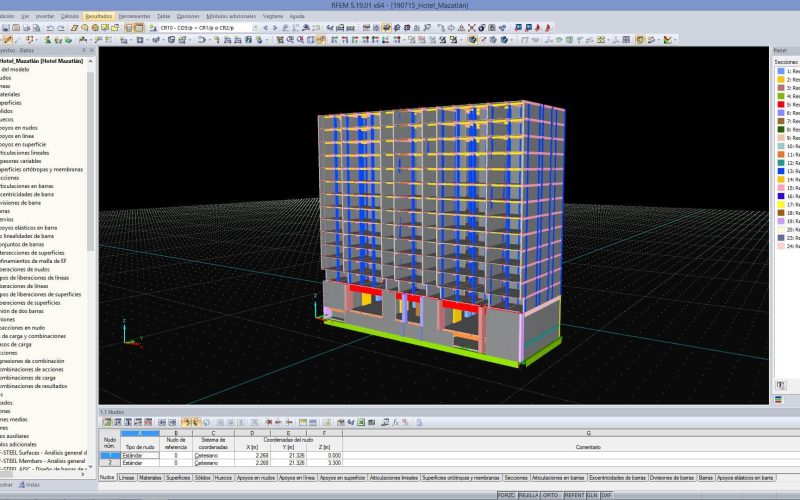Switch to Superficies table tab
800x500 pixels.
pos(178,478)
